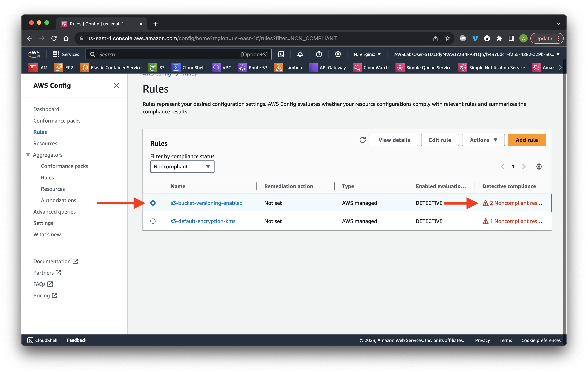Open 1 Noncompliant resources link
This screenshot has height=374, width=588.
coord(513,221)
